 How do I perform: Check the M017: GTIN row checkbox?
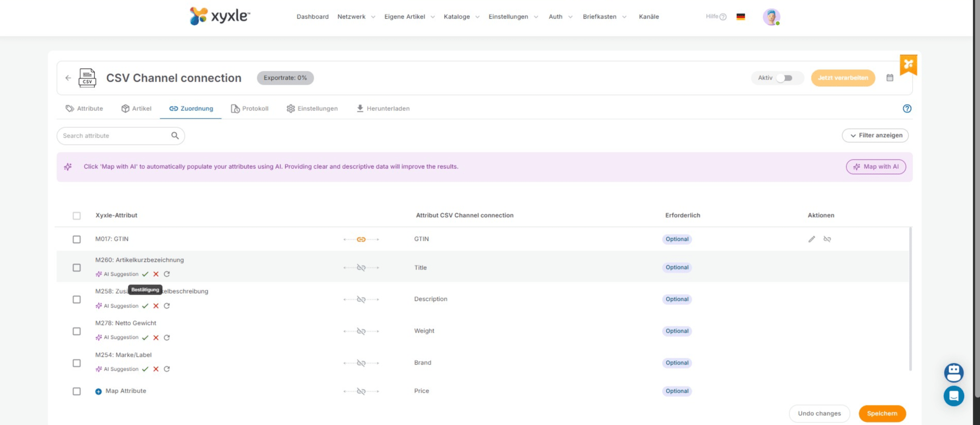[77, 239]
